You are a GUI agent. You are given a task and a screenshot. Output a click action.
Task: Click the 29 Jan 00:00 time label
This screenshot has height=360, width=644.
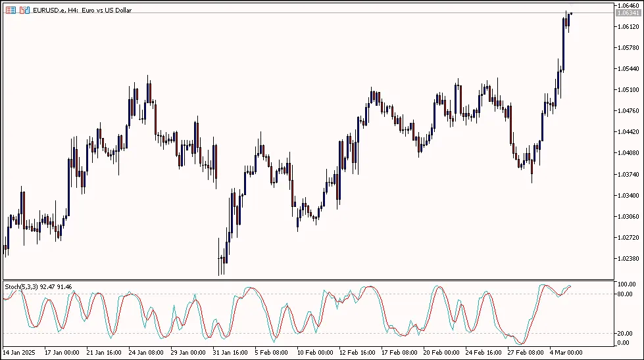pos(188,352)
